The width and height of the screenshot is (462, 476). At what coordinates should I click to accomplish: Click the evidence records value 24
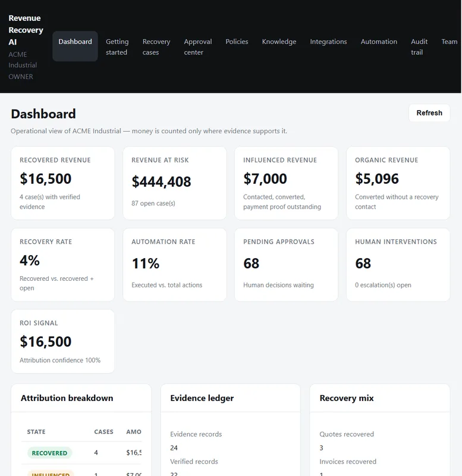(174, 448)
